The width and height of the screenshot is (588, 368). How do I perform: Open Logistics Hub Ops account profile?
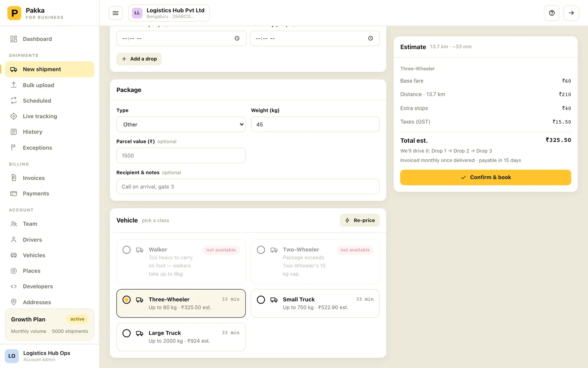click(50, 356)
